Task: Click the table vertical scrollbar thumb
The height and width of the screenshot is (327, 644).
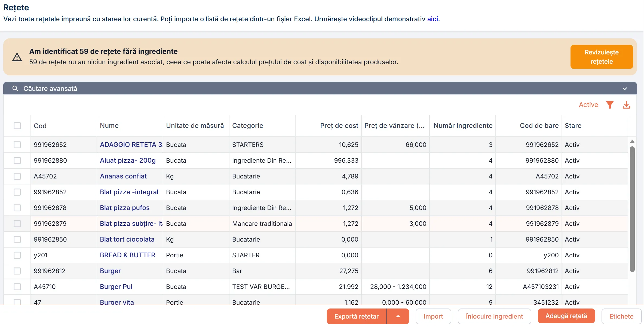Action: 632,209
